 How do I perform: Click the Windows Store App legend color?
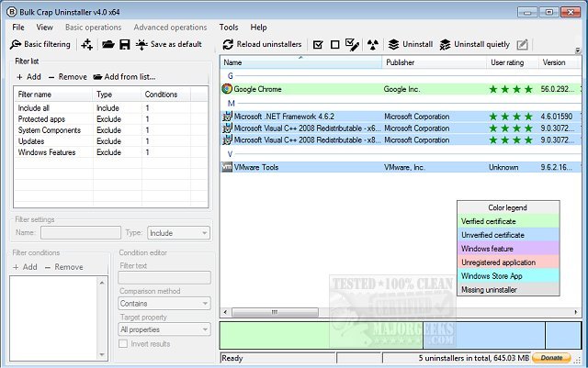[508, 276]
